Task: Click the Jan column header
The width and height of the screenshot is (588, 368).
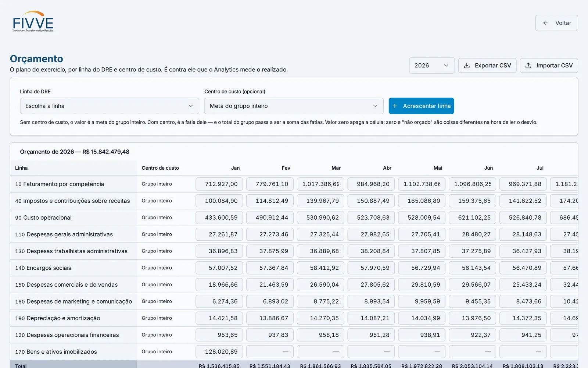Action: point(235,168)
